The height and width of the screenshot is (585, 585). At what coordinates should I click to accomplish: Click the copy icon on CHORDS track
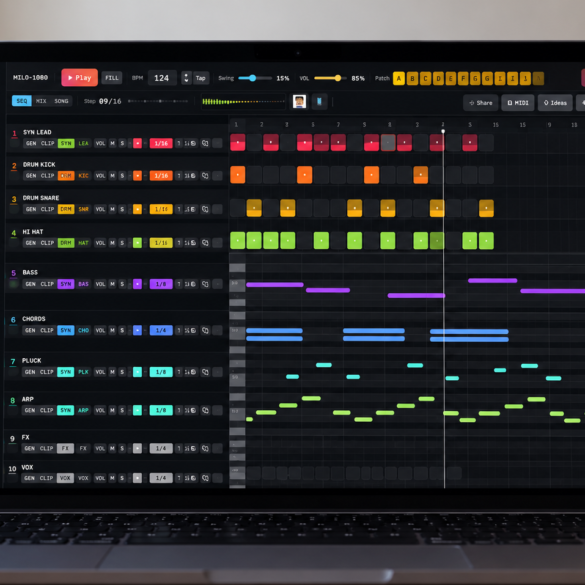(205, 330)
